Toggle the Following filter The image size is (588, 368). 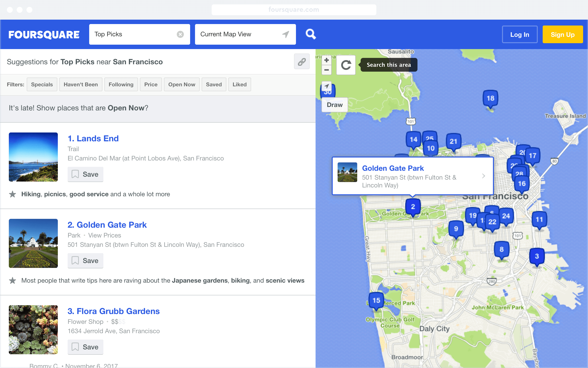coord(121,84)
